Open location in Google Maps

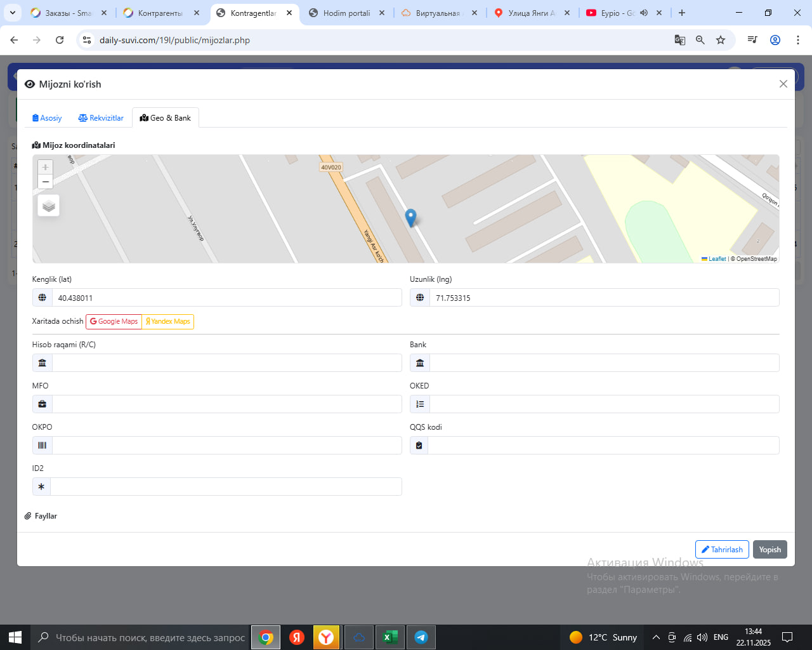pos(114,322)
